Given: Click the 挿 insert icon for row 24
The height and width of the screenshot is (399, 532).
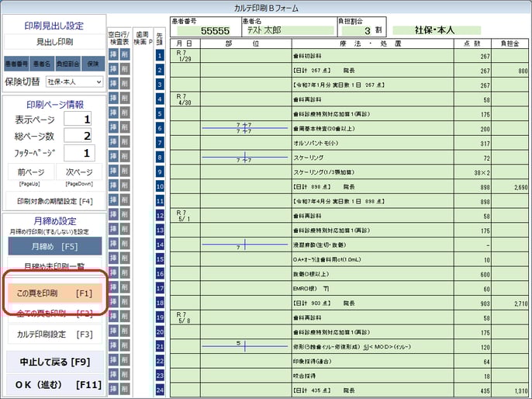Looking at the screenshot, I should point(113,389).
